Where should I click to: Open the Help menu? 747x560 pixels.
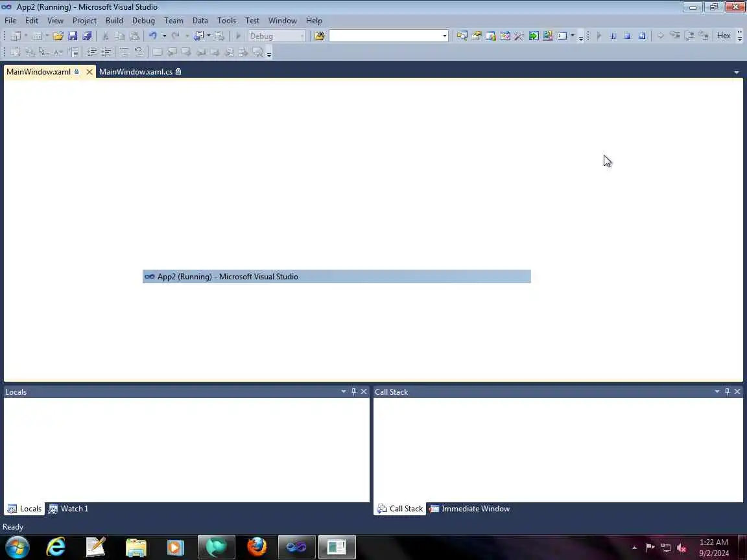314,21
